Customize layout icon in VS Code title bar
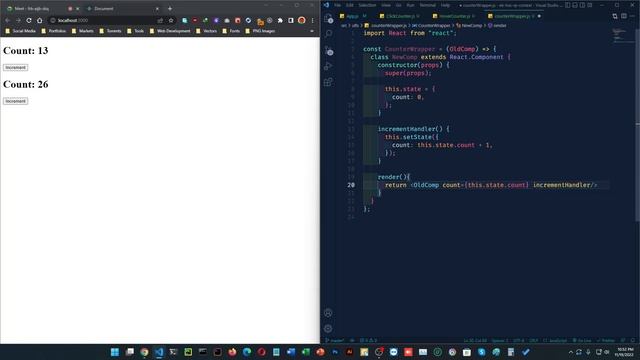The height and width of the screenshot is (360, 640). [x=589, y=5]
